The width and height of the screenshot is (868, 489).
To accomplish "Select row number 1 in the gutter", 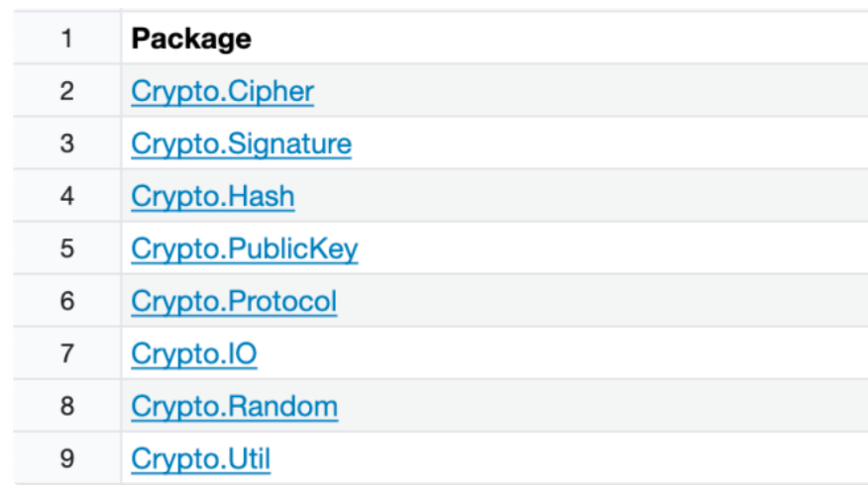I will (67, 39).
